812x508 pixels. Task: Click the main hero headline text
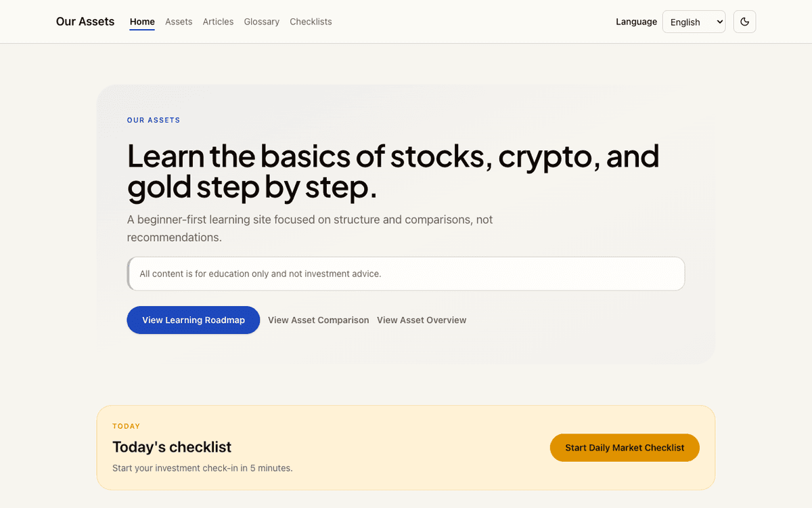coord(392,172)
